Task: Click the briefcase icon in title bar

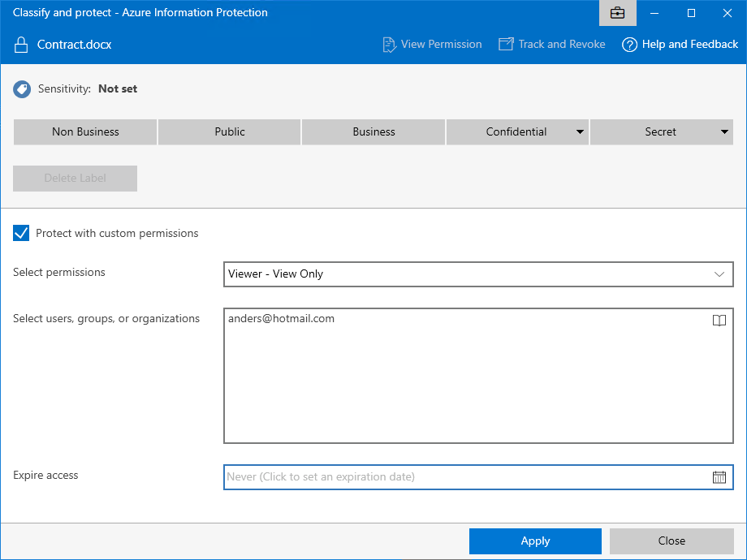Action: [617, 13]
